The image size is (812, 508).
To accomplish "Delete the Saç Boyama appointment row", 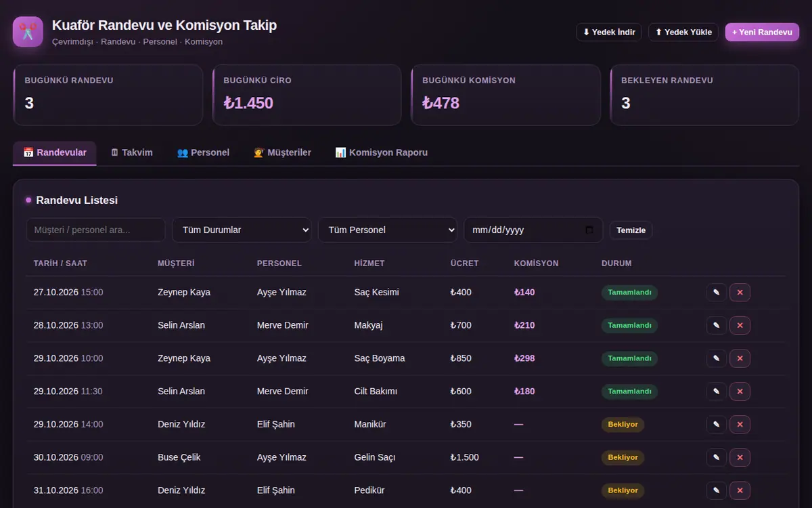I will (740, 358).
